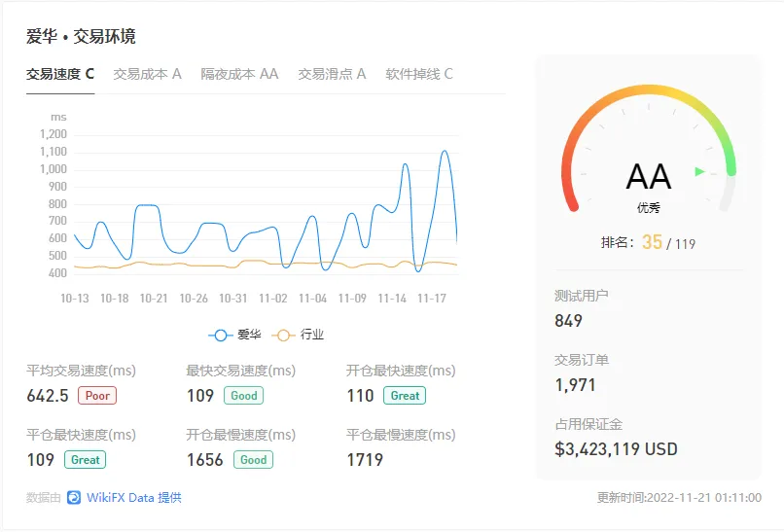The height and width of the screenshot is (532, 784).
Task: Click the 10-13 date label on the chart axis
Action: click(x=75, y=299)
